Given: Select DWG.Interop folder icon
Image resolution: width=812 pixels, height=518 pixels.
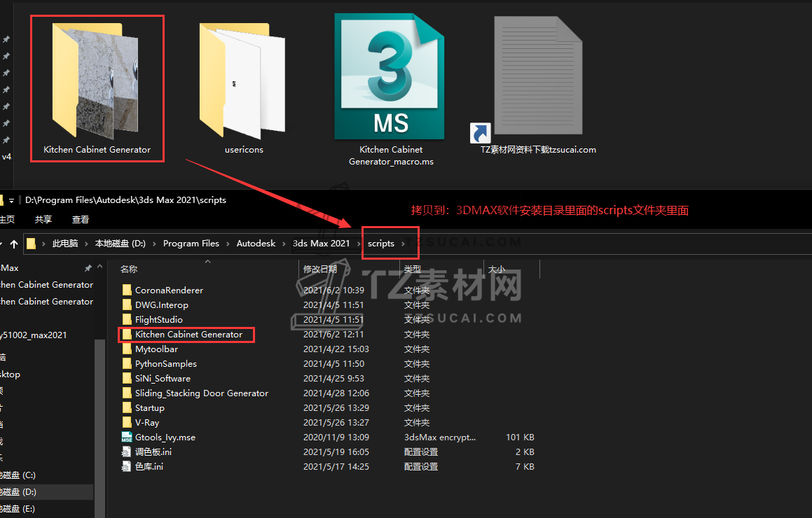Looking at the screenshot, I should pos(127,304).
